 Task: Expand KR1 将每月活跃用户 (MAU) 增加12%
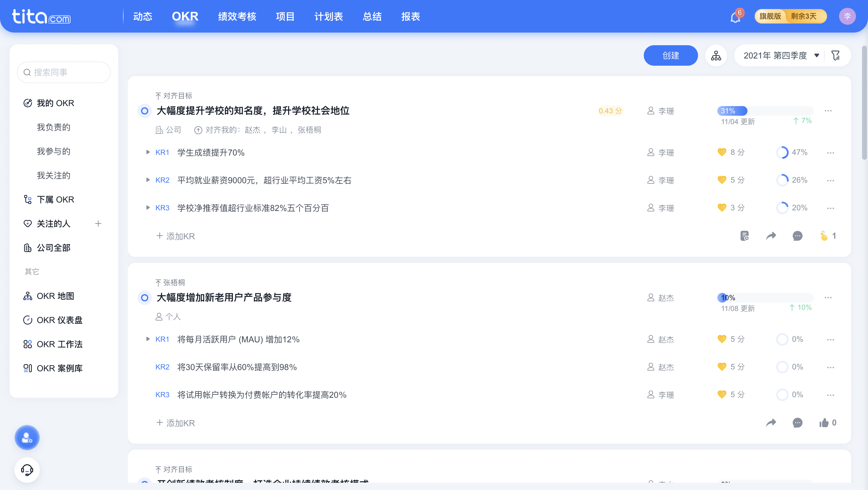[x=148, y=339]
